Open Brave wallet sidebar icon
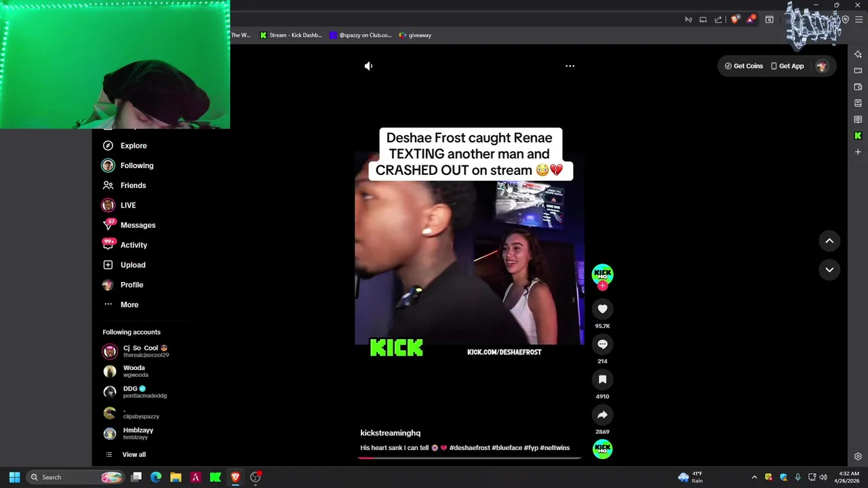The width and height of the screenshot is (868, 488). coord(858,87)
